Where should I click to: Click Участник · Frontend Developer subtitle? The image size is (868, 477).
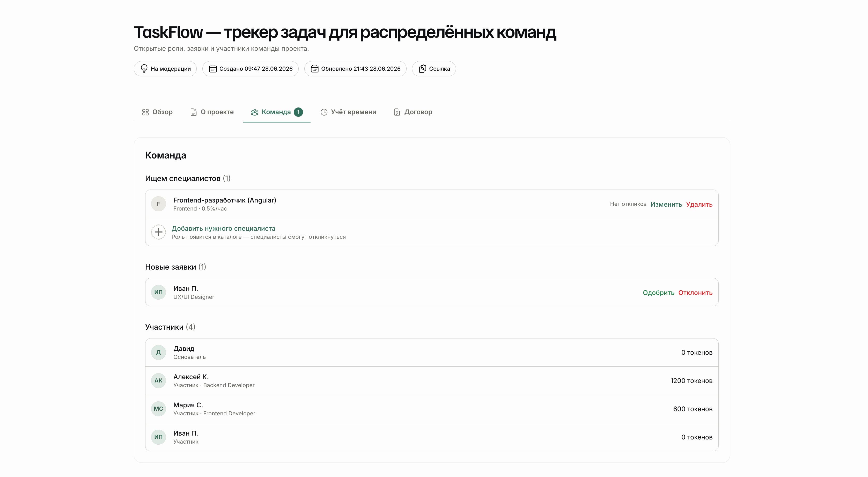214,414
